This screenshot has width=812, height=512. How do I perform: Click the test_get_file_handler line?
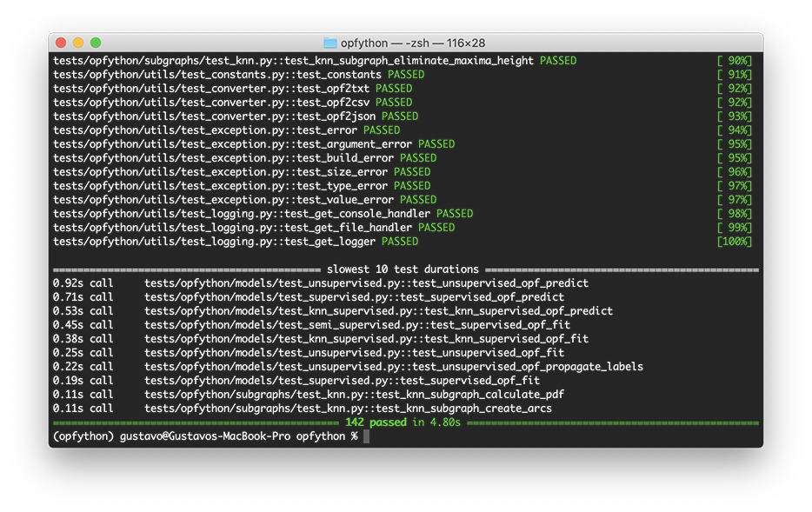[254, 228]
